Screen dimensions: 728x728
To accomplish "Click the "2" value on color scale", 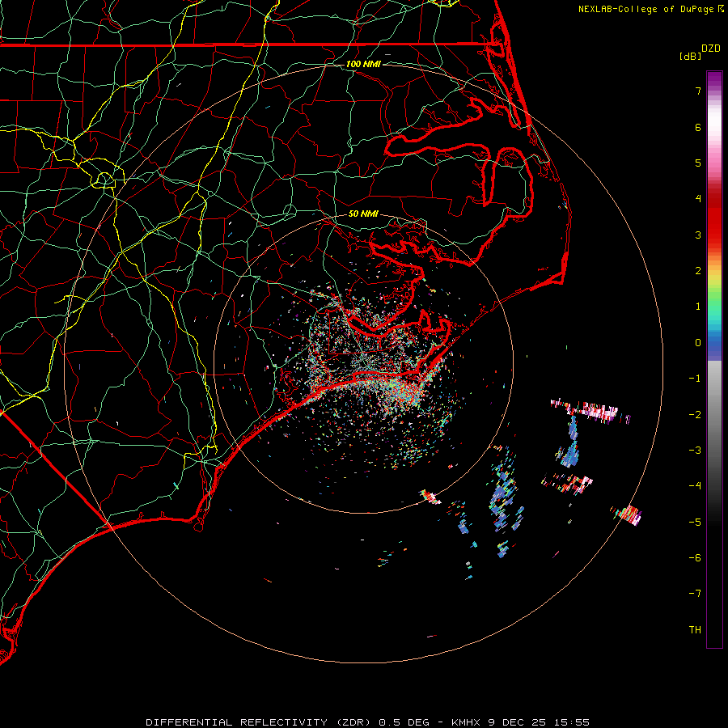I will tap(698, 271).
